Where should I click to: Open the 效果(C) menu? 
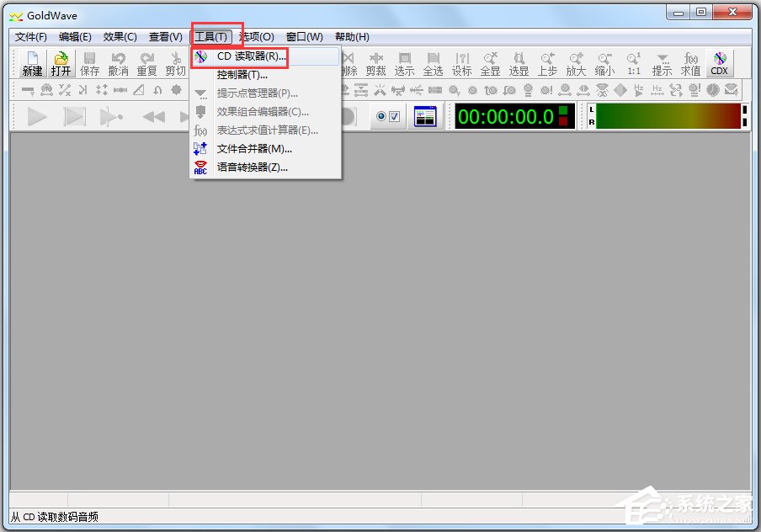coord(120,37)
